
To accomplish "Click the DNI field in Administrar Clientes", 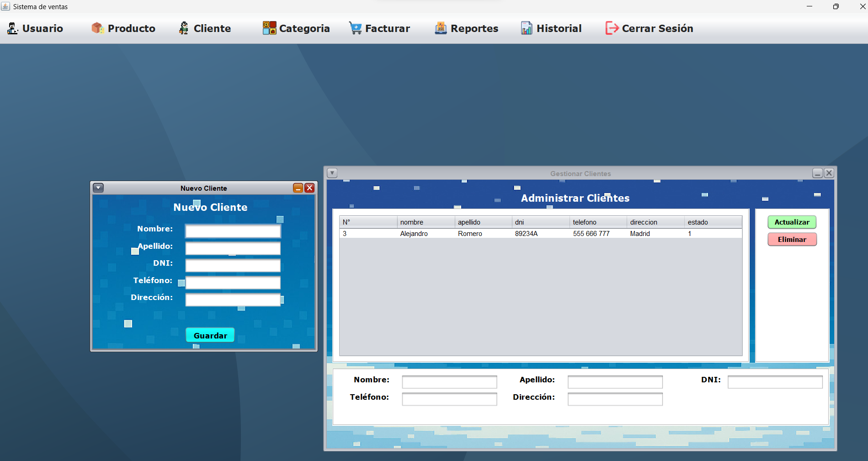I will click(775, 381).
